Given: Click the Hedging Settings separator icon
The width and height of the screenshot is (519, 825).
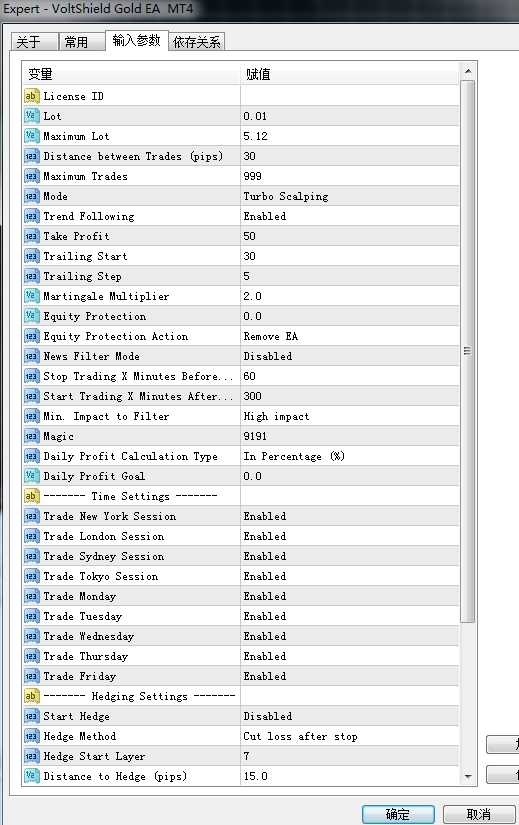Looking at the screenshot, I should point(32,696).
